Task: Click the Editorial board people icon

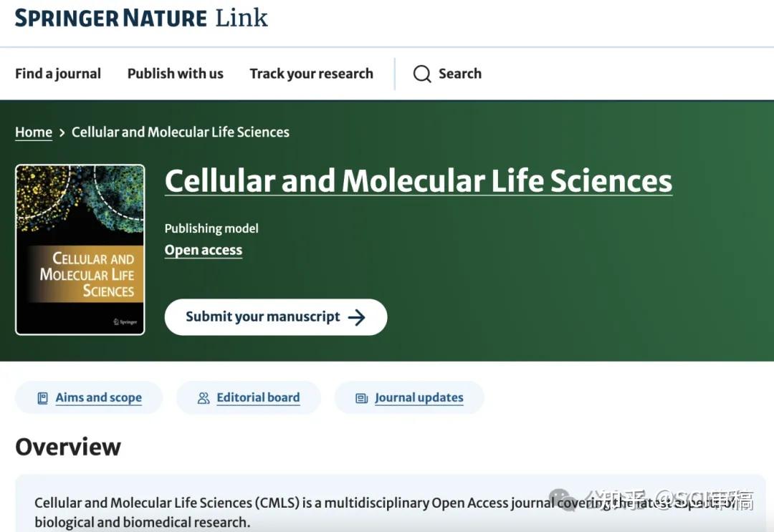Action: (203, 397)
